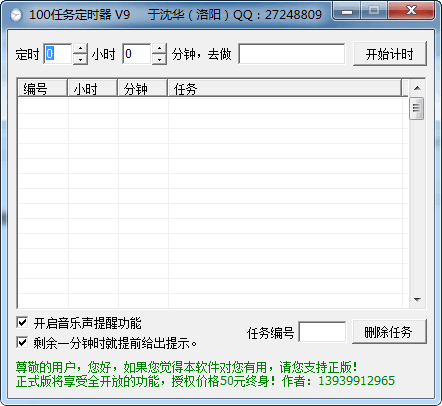This screenshot has height=406, width=442.
Task: Focus the minutes input field
Action: 137,54
